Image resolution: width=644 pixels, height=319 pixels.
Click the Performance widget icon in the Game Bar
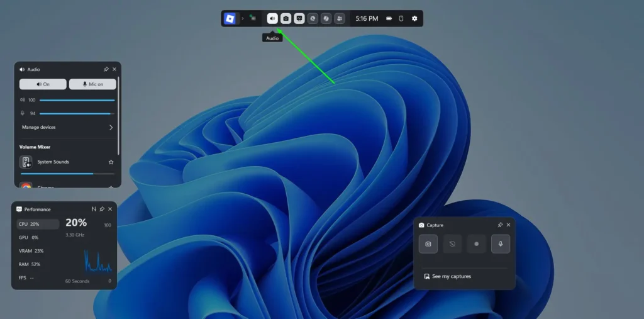pyautogui.click(x=299, y=19)
